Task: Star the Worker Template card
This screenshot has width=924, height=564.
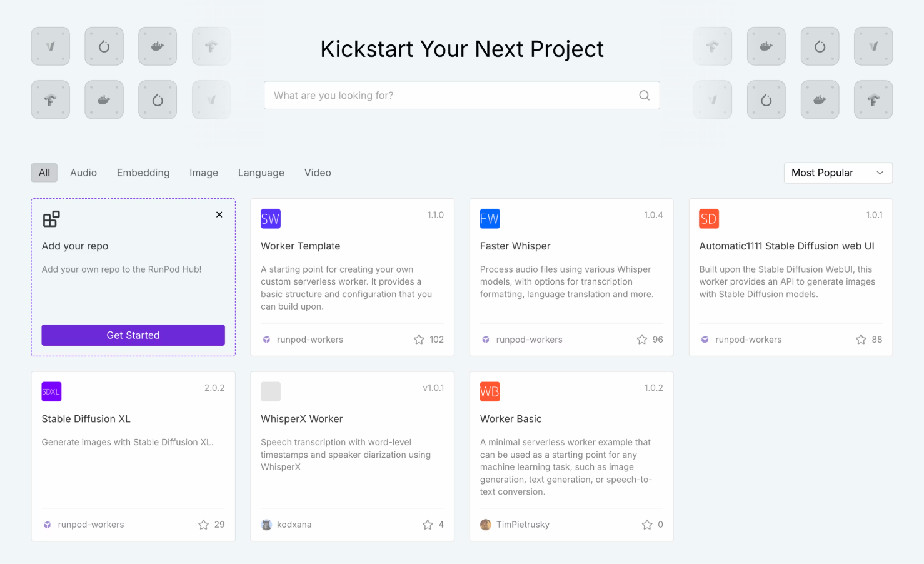Action: click(x=418, y=339)
